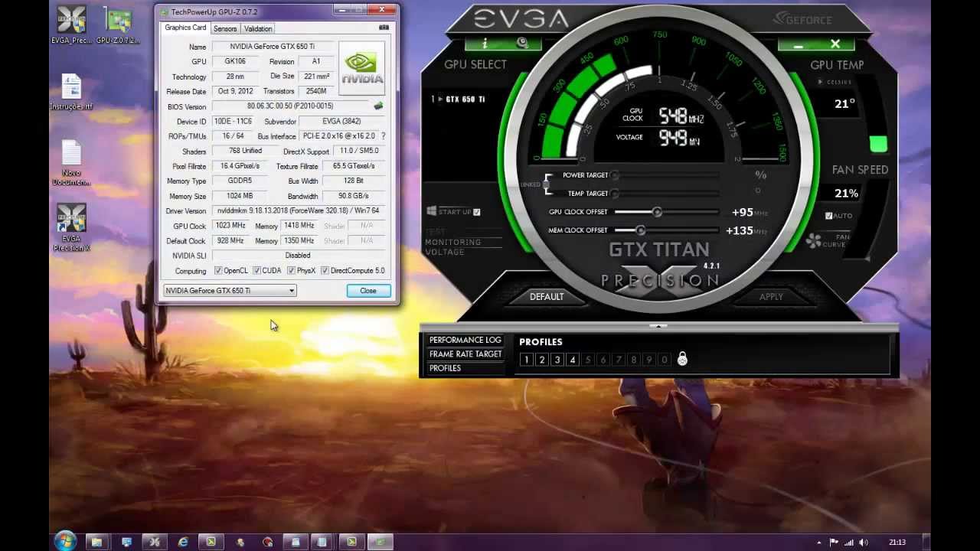The height and width of the screenshot is (551, 980).
Task: Open Internet Explorer from taskbar
Action: pyautogui.click(x=183, y=542)
